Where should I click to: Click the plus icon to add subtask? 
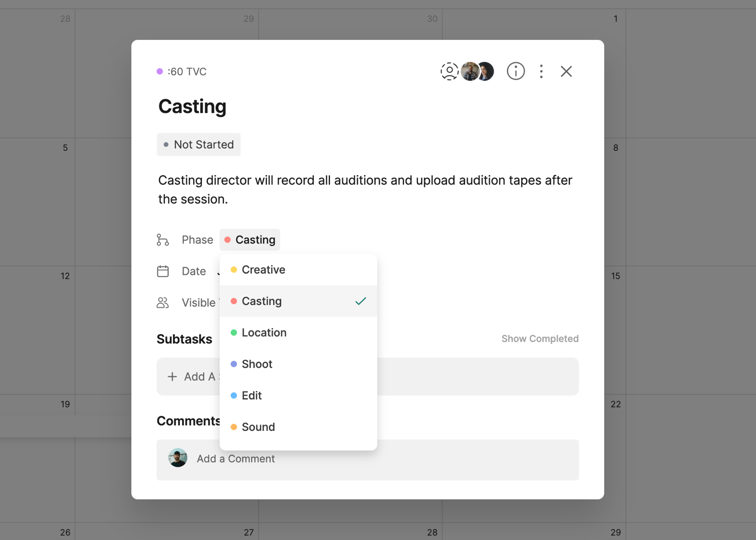tap(172, 377)
